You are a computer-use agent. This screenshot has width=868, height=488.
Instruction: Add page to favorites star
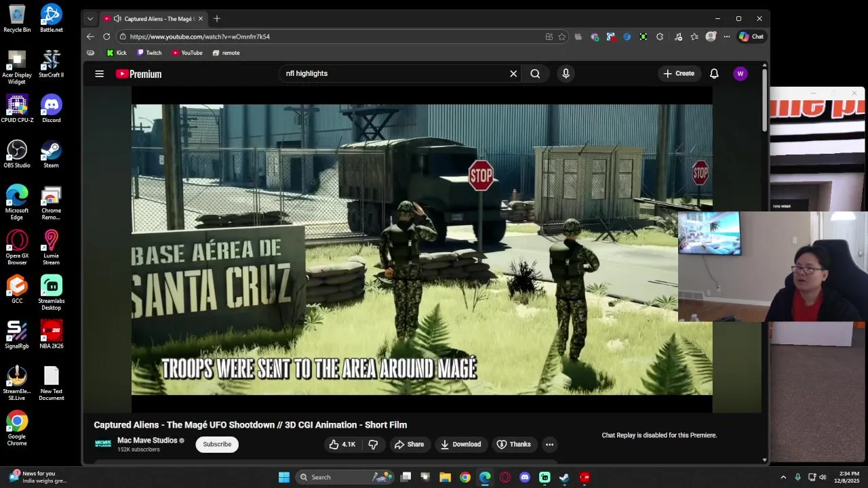click(x=561, y=37)
